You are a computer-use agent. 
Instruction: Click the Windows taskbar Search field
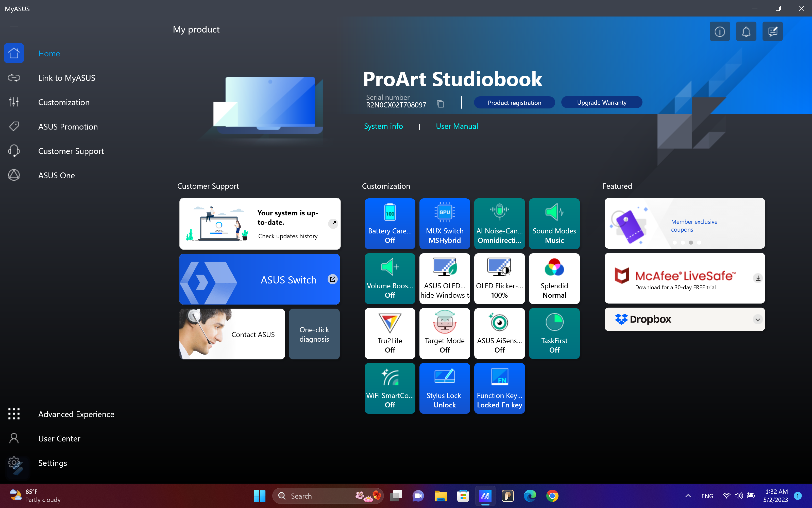(x=328, y=496)
